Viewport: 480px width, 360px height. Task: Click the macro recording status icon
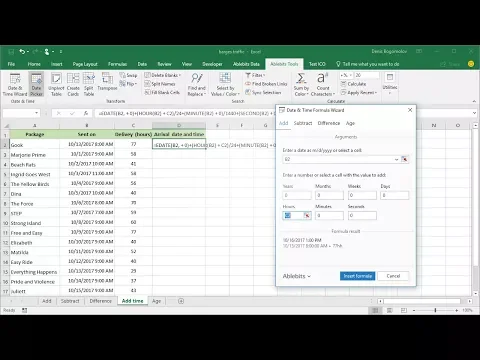pos(24,310)
